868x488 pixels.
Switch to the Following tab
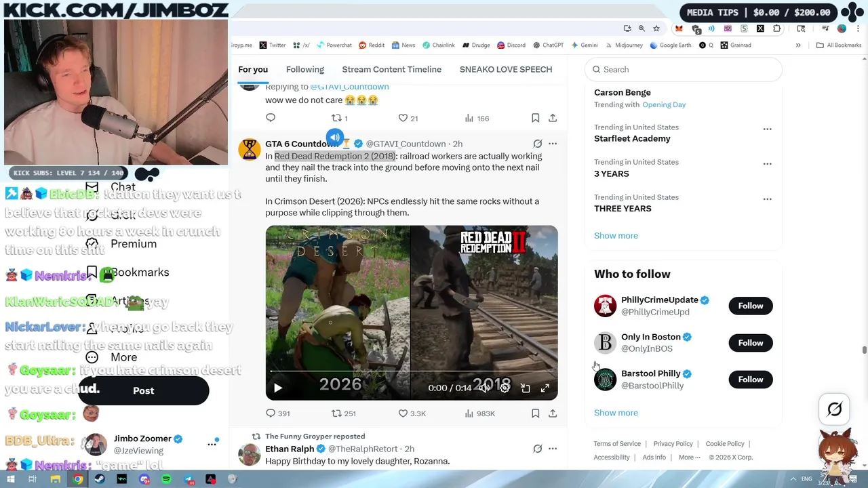point(304,69)
